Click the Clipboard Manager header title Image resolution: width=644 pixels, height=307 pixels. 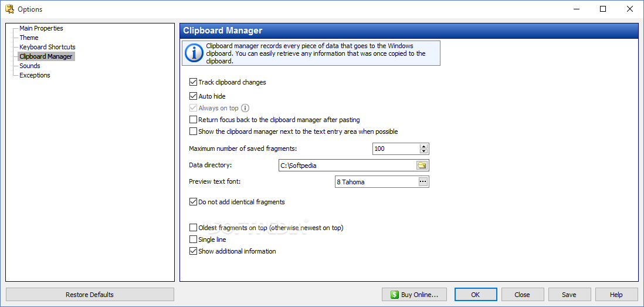point(223,31)
